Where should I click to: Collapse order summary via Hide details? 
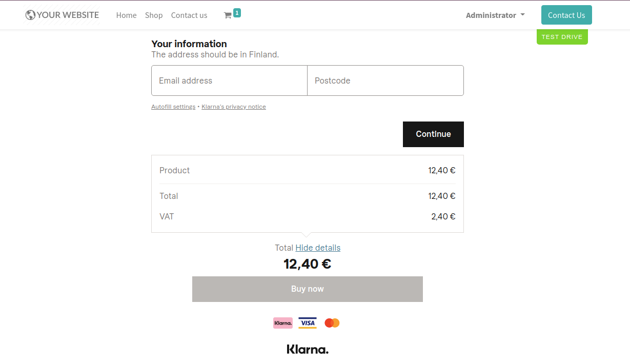pyautogui.click(x=318, y=248)
